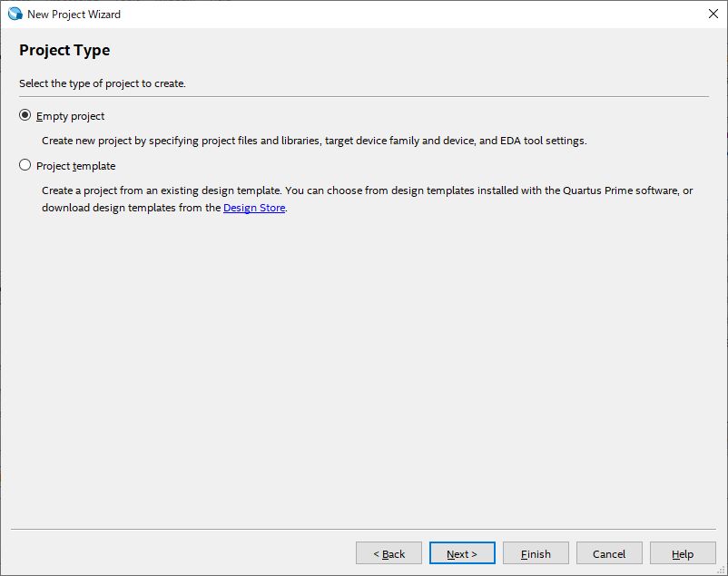Click the separator line above the buttons
This screenshot has height=576, width=728.
click(x=363, y=528)
